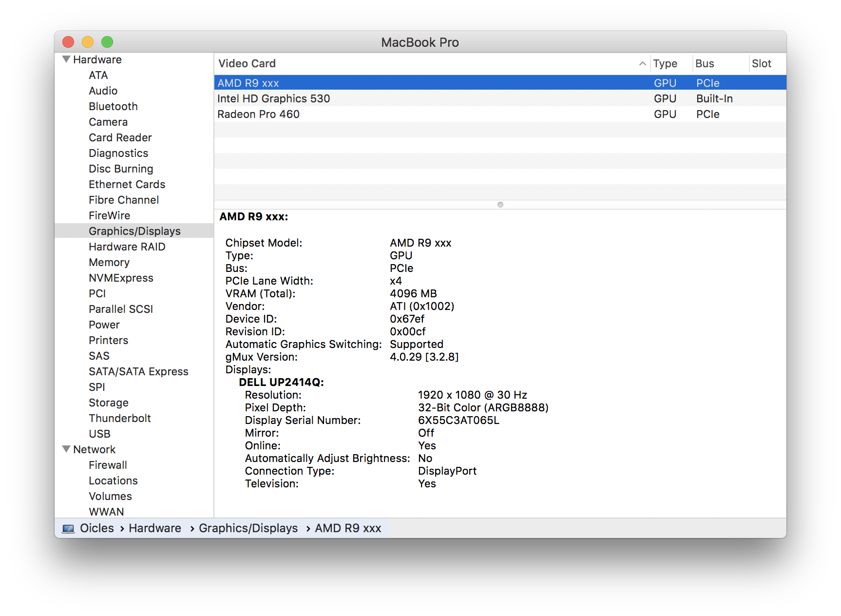The height and width of the screenshot is (616, 841).
Task: Open Bluetooth hardware info
Action: (x=113, y=106)
